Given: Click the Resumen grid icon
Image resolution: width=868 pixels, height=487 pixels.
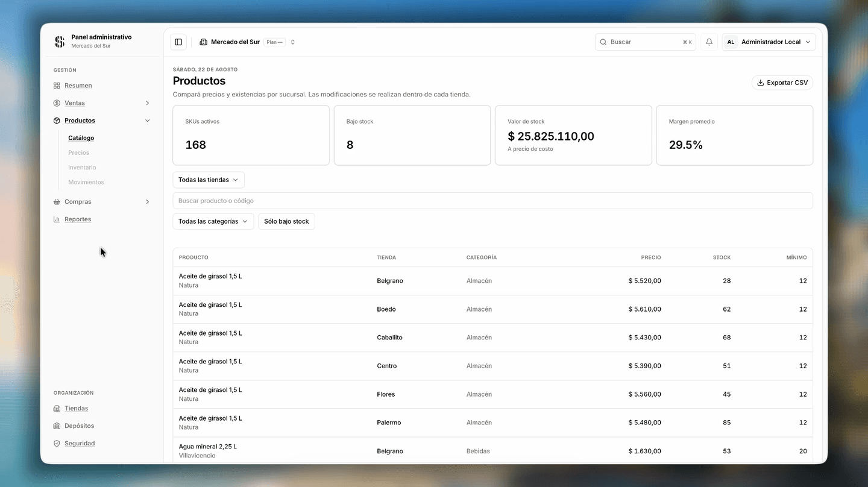Looking at the screenshot, I should [x=57, y=86].
